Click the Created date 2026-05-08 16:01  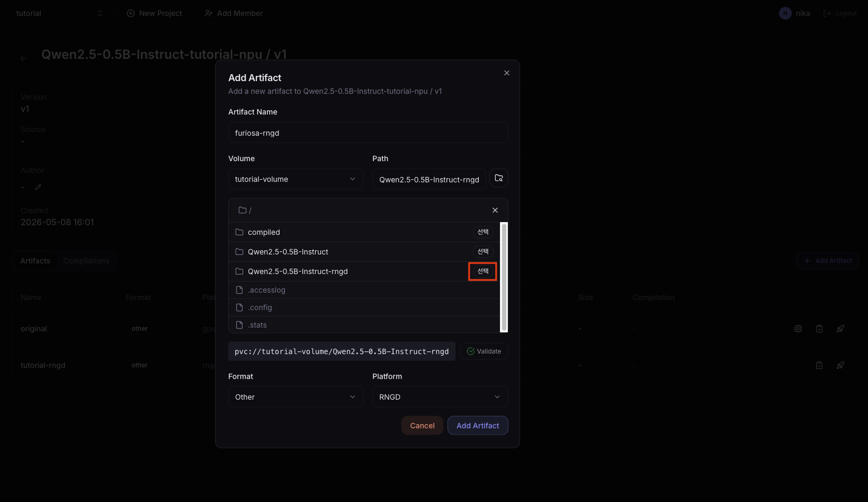click(57, 222)
